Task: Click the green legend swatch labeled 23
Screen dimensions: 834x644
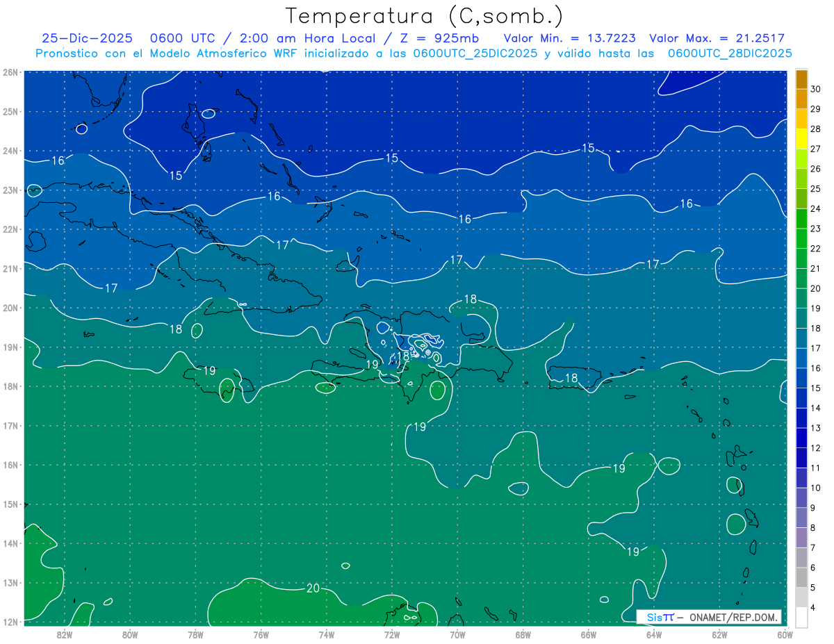Action: click(x=801, y=219)
